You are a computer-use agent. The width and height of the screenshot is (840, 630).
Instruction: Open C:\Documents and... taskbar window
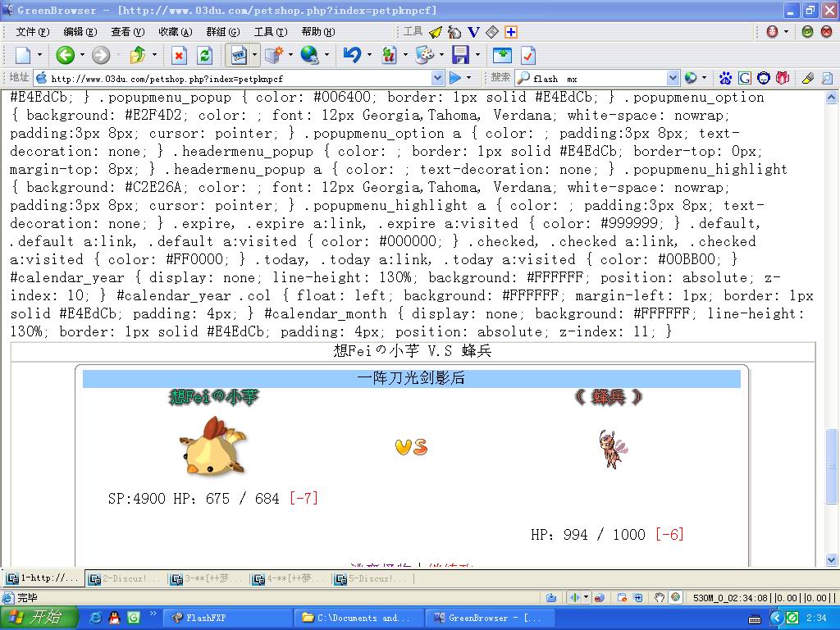(359, 618)
